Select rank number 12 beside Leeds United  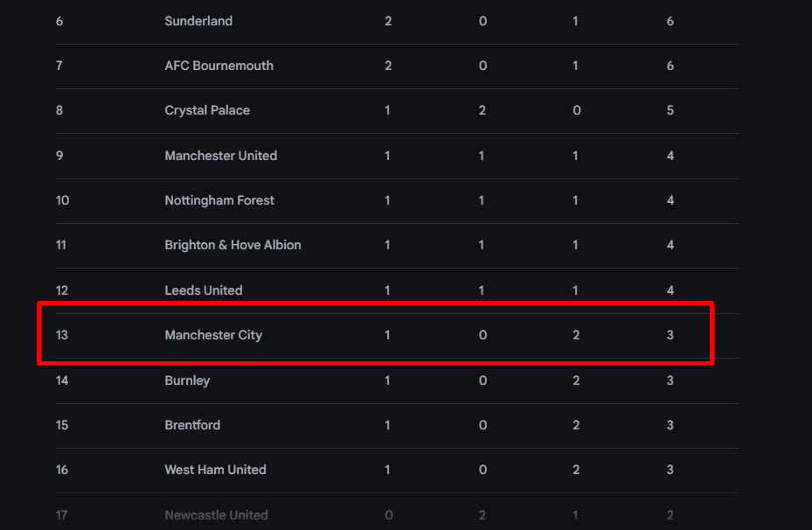coord(62,290)
